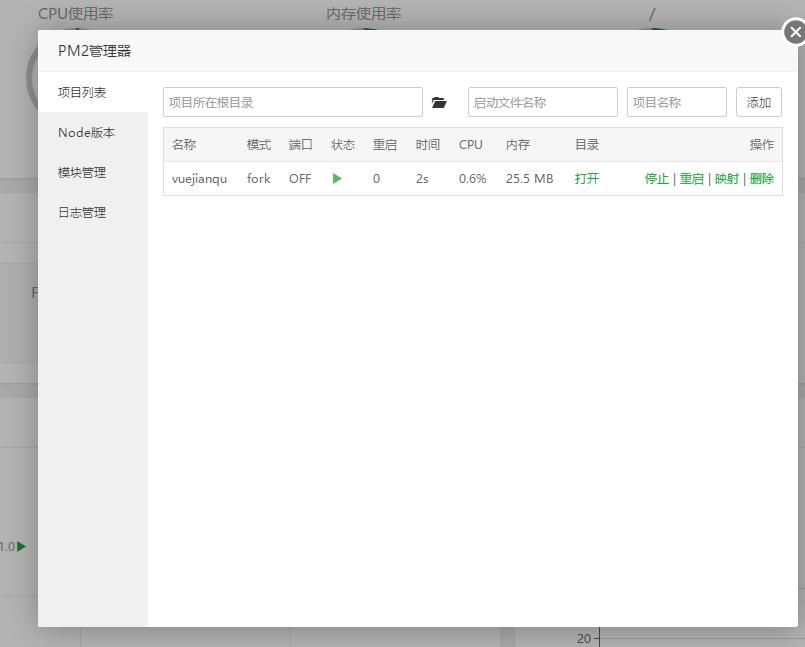Click the 2s uptime value
Screen dimensions: 805x647
coord(422,179)
